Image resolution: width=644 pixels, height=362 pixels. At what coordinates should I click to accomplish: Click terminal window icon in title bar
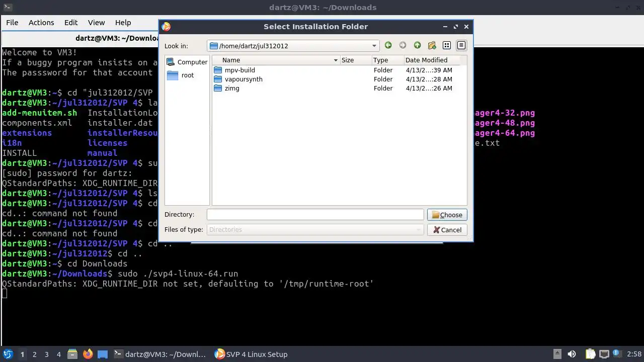[7, 7]
